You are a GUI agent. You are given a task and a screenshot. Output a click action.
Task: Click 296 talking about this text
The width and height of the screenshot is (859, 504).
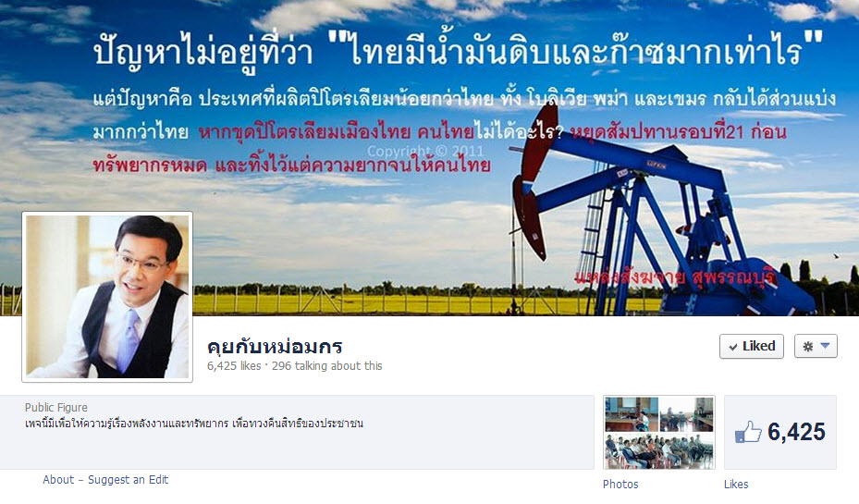327,366
